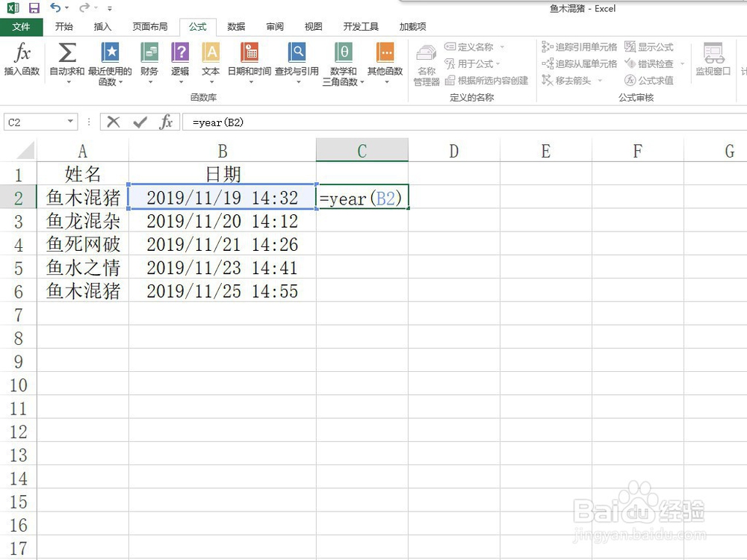
Task: Click the fx icon in formula bar
Action: [x=166, y=122]
